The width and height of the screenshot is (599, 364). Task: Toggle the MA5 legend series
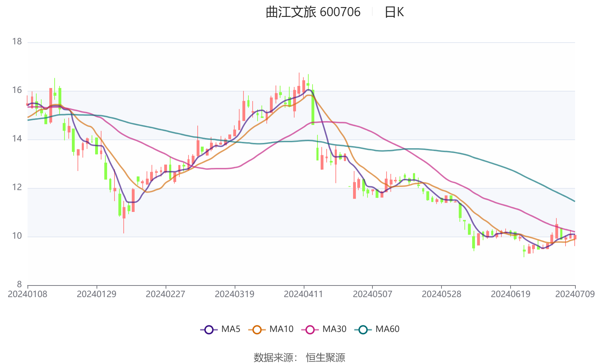point(220,329)
